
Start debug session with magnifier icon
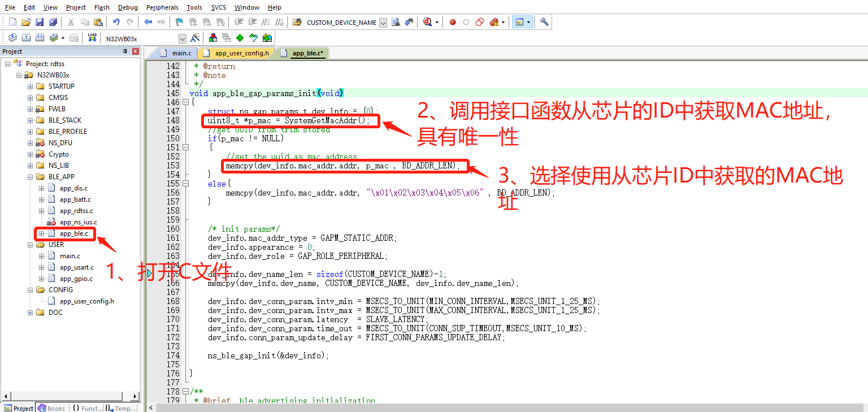427,22
